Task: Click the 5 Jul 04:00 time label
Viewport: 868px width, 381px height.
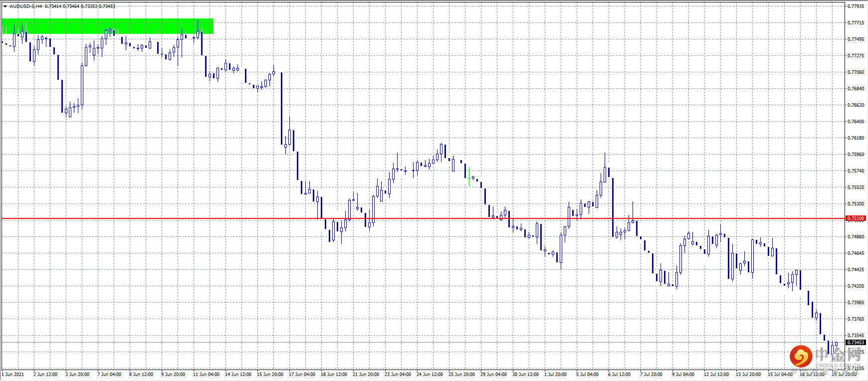Action: click(x=587, y=375)
